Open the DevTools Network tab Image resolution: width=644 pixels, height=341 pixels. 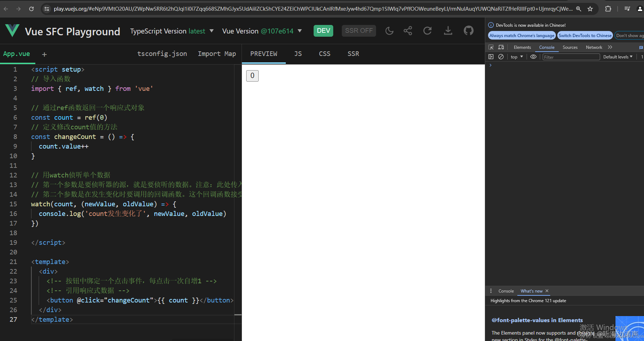pos(594,47)
